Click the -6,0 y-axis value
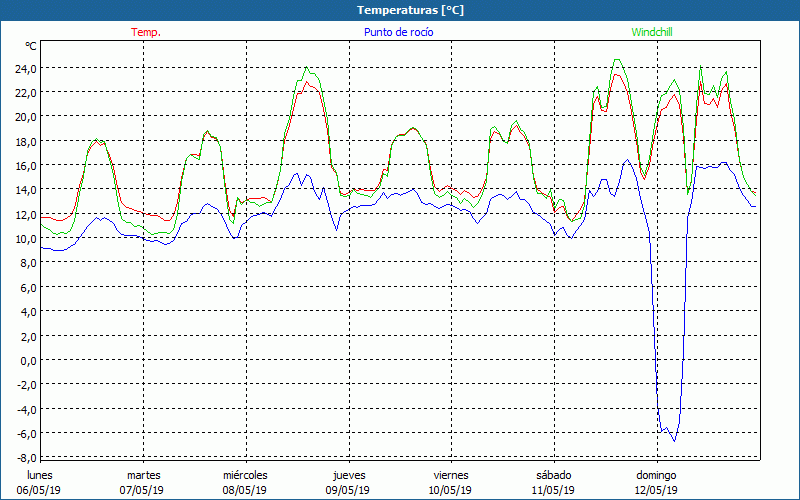Viewport: 800px width, 500px height. tap(26, 433)
